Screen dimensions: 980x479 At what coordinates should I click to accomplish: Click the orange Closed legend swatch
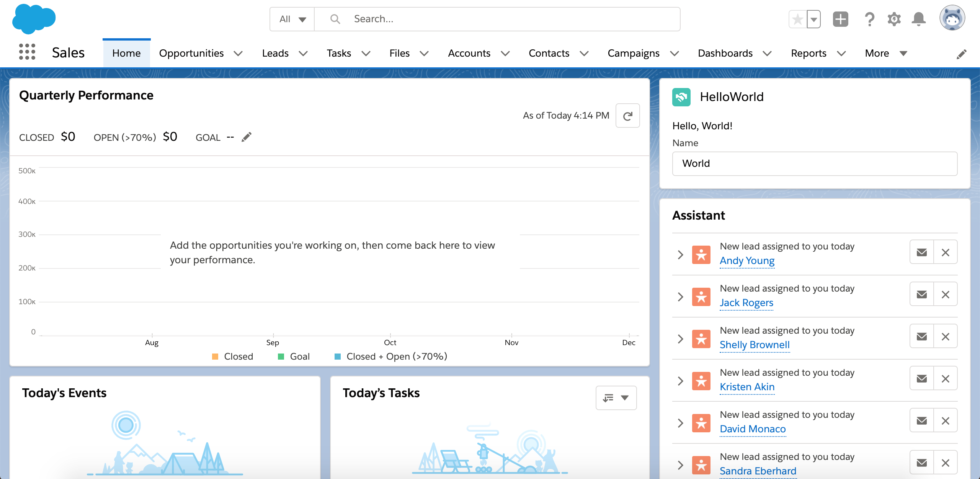215,357
